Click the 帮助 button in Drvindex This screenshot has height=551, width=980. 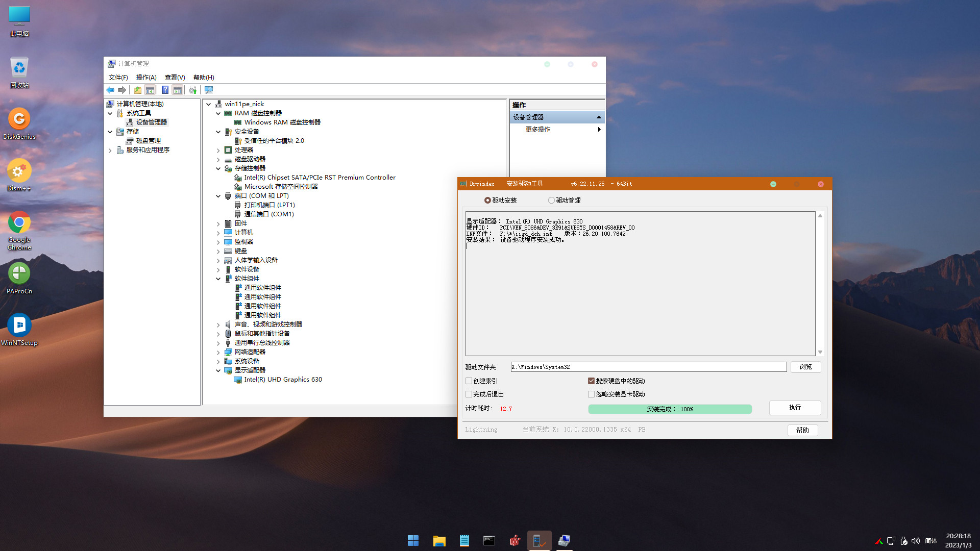[x=802, y=430]
